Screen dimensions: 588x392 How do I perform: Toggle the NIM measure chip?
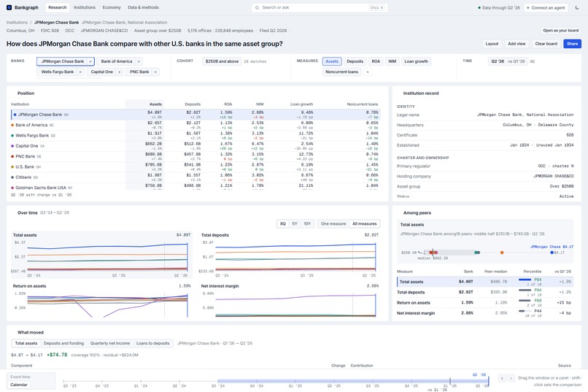(x=392, y=61)
